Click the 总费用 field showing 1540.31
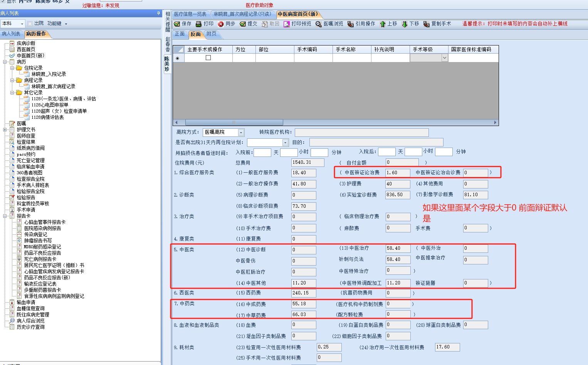Screen dimensions: 588x365 pyautogui.click(x=308, y=163)
